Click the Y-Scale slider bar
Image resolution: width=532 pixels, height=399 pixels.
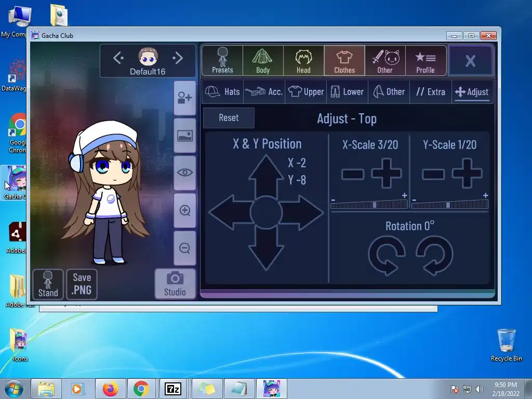[x=450, y=205]
